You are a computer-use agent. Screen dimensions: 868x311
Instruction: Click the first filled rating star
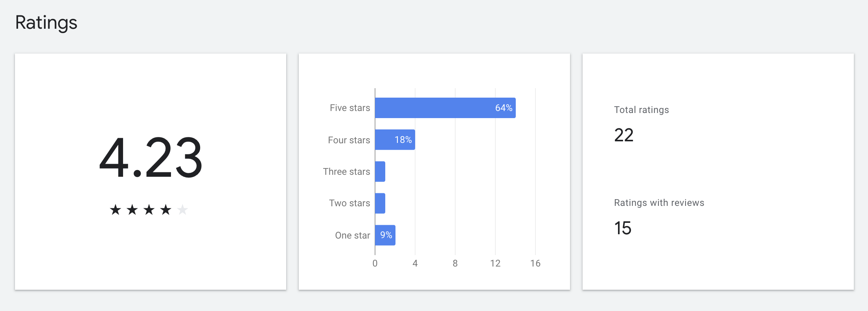coord(115,210)
